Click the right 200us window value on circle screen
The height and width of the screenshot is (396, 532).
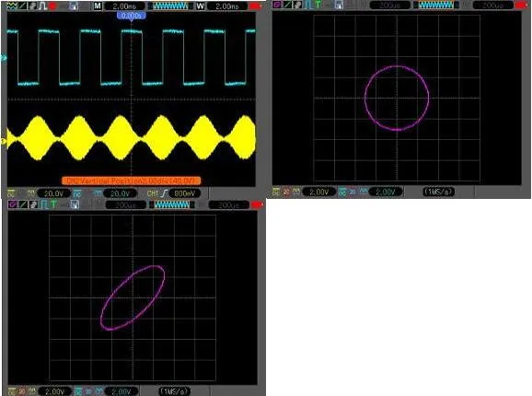pos(493,6)
